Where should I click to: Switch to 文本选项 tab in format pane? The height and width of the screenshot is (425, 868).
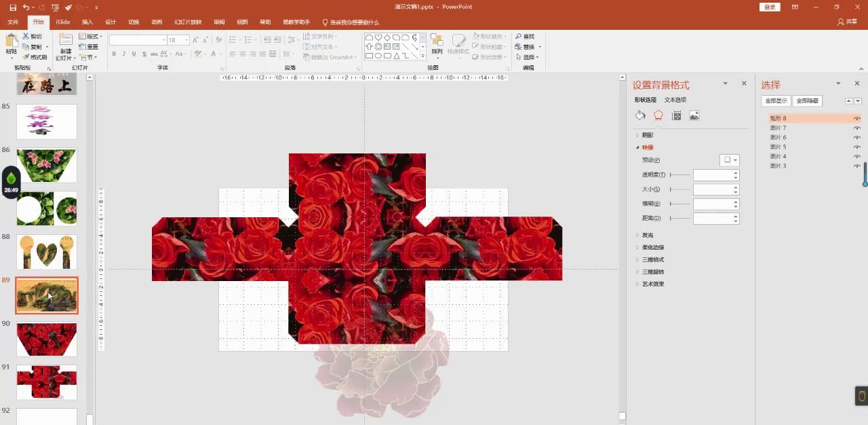click(675, 100)
